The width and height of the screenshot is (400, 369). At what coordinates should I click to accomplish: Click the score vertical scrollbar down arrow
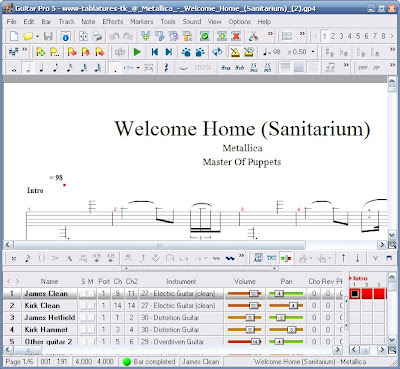click(392, 235)
